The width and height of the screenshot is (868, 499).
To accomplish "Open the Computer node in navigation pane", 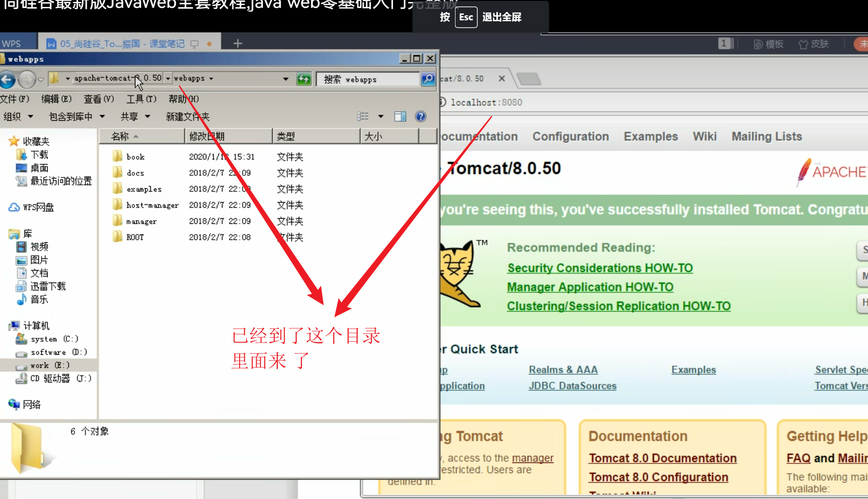I will coord(29,326).
